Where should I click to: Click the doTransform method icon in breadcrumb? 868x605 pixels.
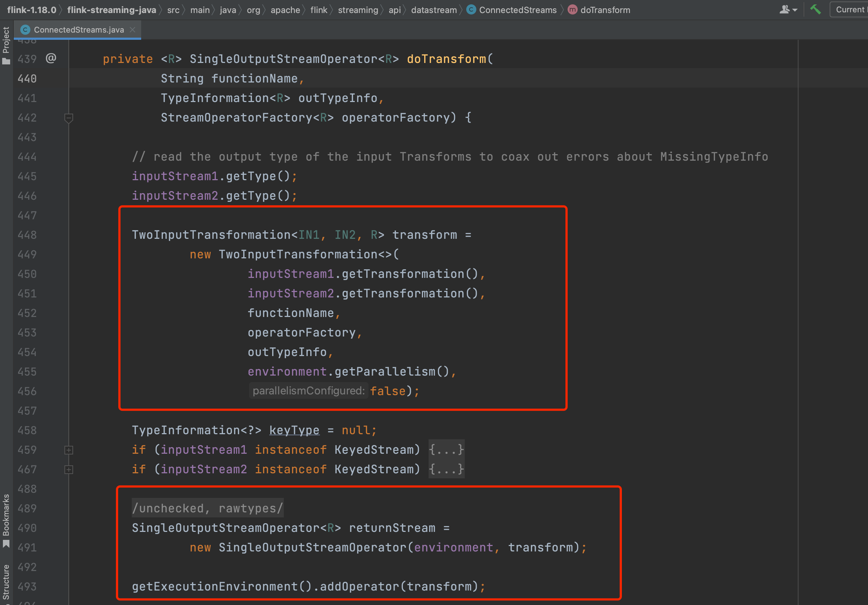[572, 10]
